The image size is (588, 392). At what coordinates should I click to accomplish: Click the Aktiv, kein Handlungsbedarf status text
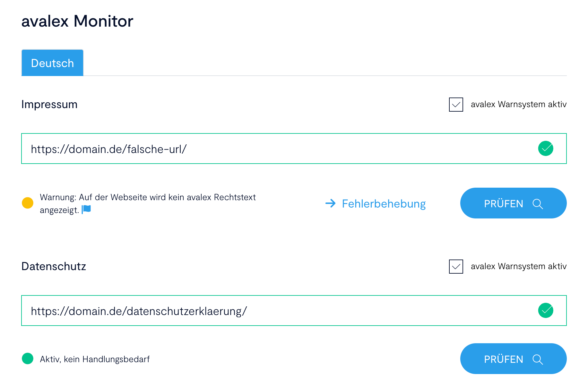coord(94,359)
